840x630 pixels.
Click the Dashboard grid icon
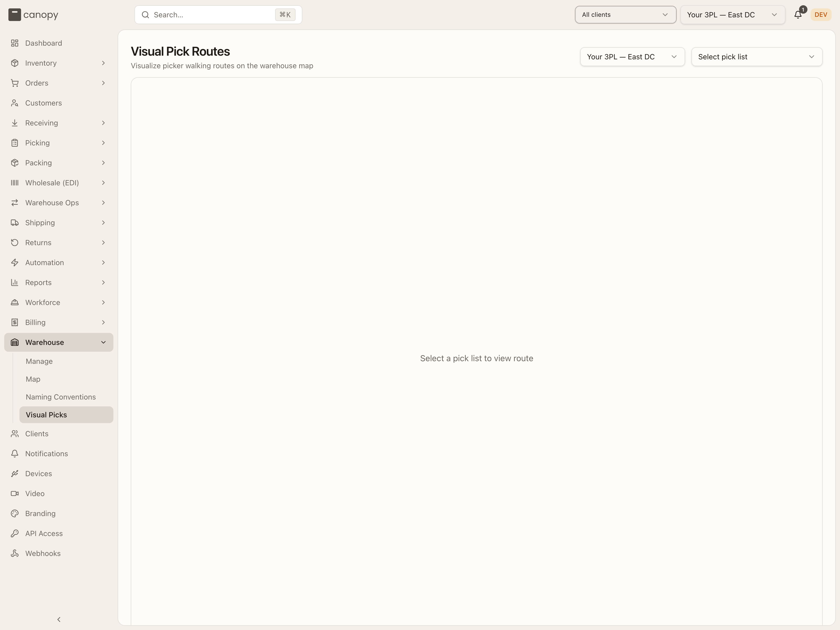click(x=14, y=43)
